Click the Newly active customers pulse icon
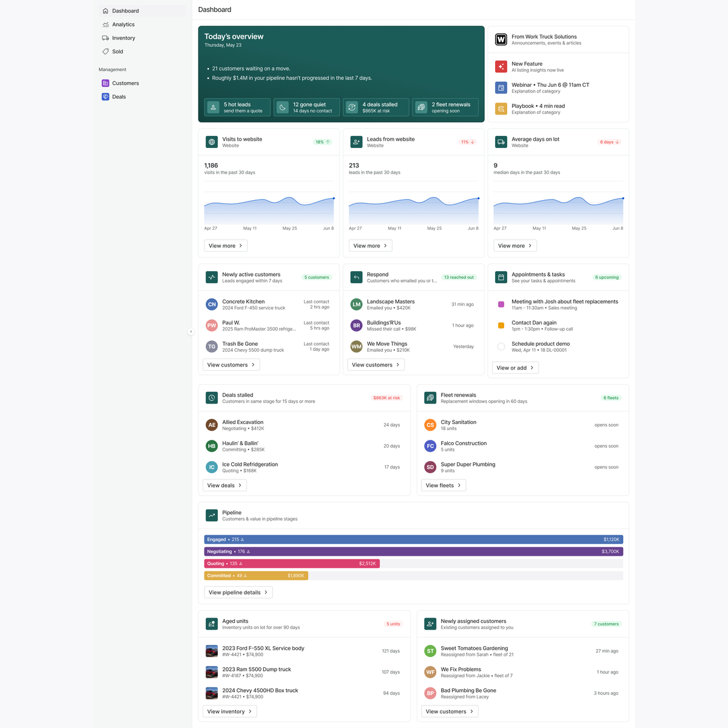The image size is (728, 728). (x=212, y=277)
